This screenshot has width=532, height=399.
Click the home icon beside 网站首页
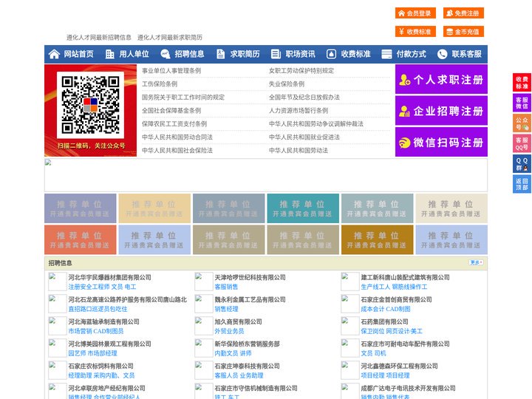[x=54, y=54]
